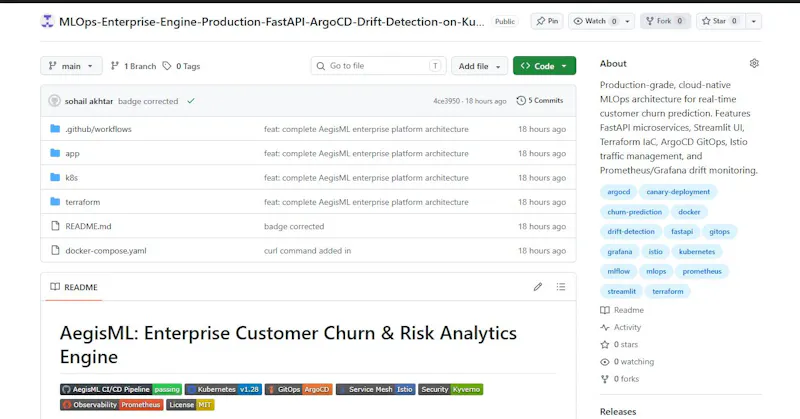Open the README outline list icon

tap(561, 287)
